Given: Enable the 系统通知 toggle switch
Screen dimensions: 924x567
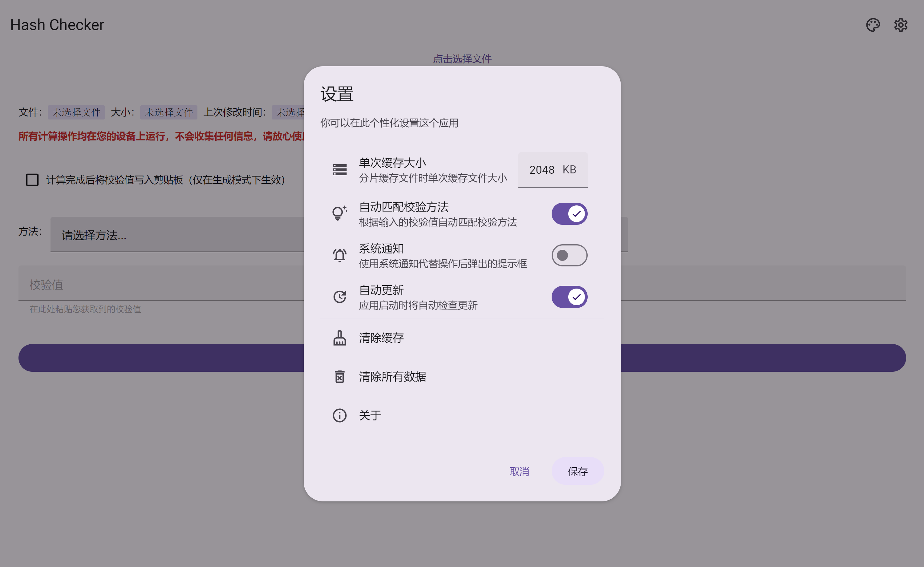Looking at the screenshot, I should click(x=569, y=255).
